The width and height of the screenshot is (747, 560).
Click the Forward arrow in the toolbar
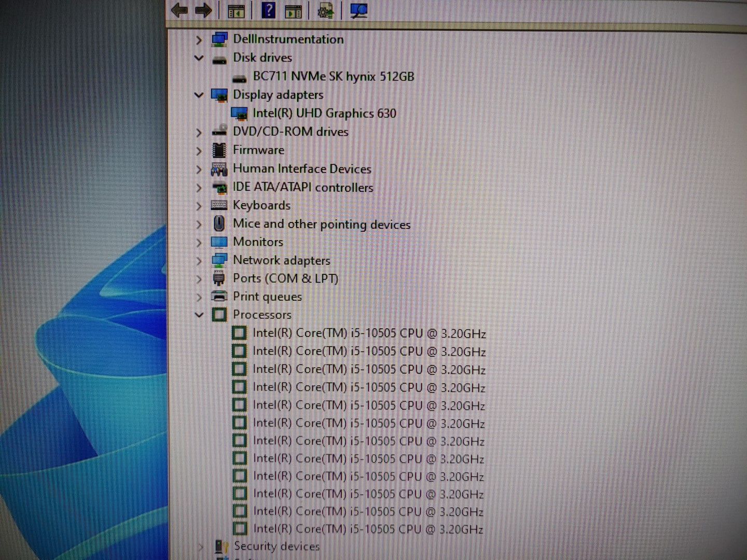click(203, 10)
